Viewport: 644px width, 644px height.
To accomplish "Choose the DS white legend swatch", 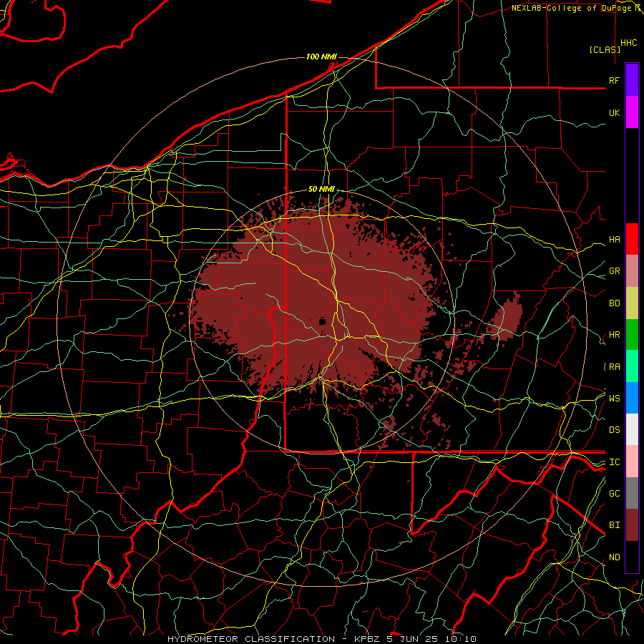I will [x=632, y=429].
